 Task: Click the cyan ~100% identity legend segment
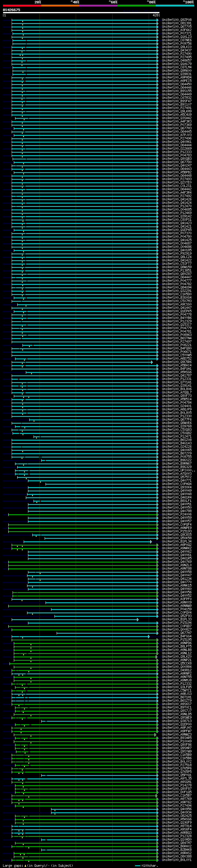click(175, 6)
